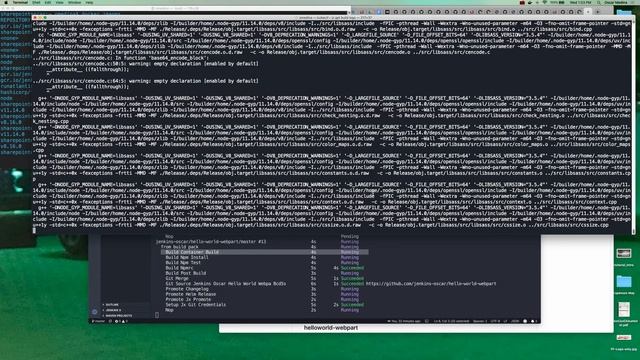Expand the sidebar section just above MAVEN PROJECTS
640x360 pixels.
pyautogui.click(x=113, y=310)
